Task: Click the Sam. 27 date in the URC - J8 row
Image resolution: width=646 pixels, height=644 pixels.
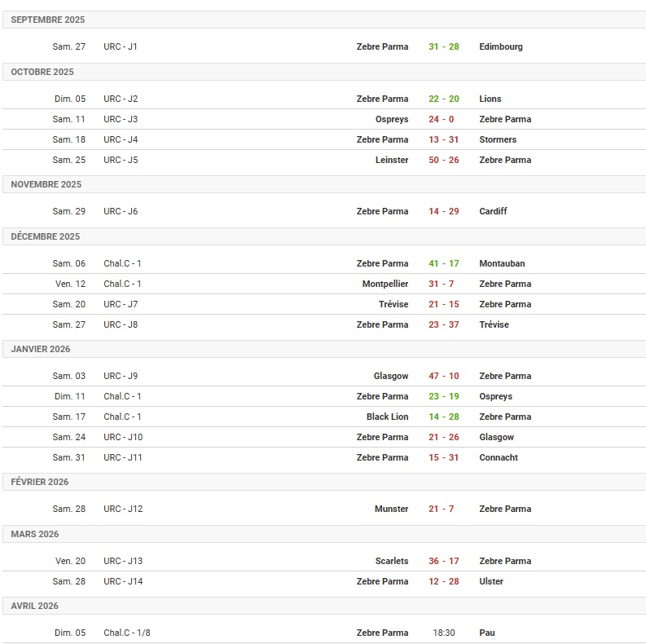Action: [x=68, y=325]
